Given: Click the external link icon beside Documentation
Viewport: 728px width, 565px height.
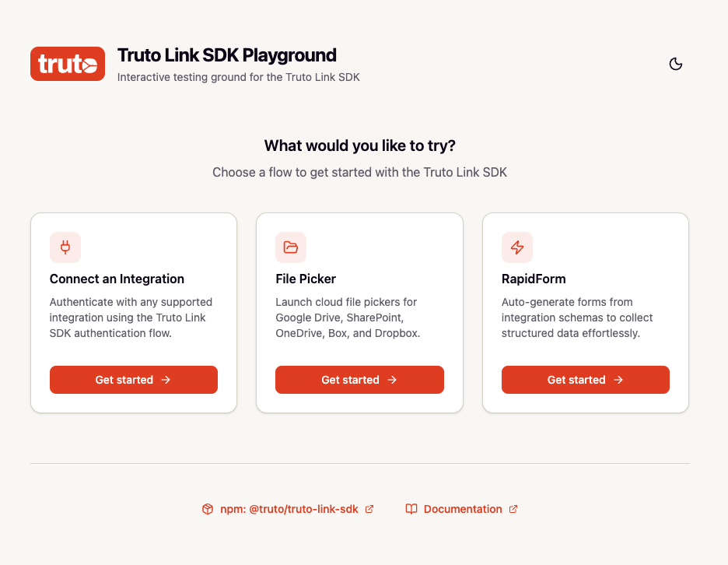Looking at the screenshot, I should (513, 509).
